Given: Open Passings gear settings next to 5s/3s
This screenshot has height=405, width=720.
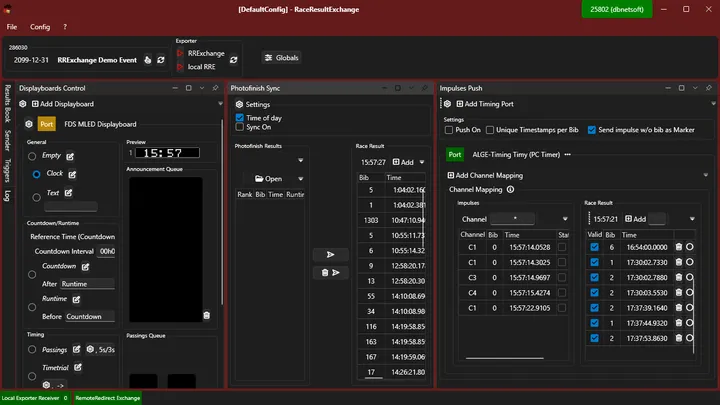Looking at the screenshot, I should 90,349.
